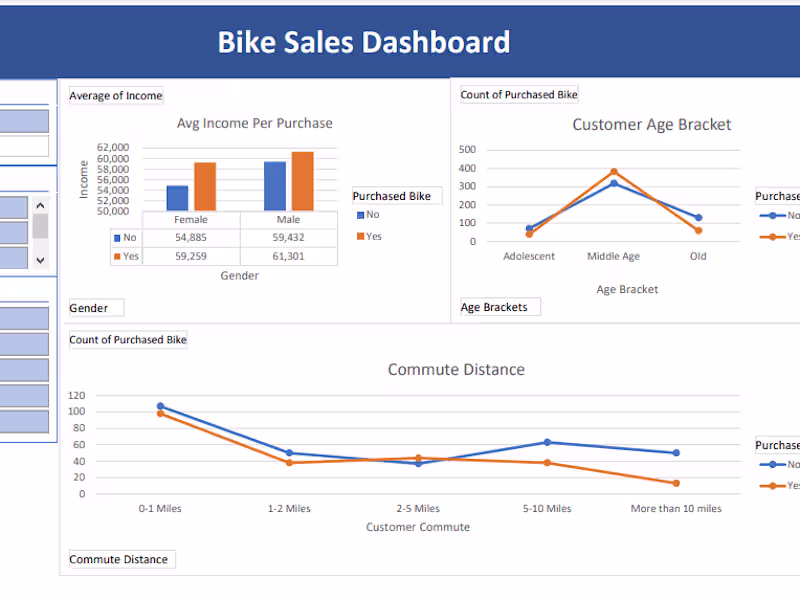This screenshot has height=600, width=800.
Task: Select blue No legend swatch beside income chart
Action: point(360,215)
